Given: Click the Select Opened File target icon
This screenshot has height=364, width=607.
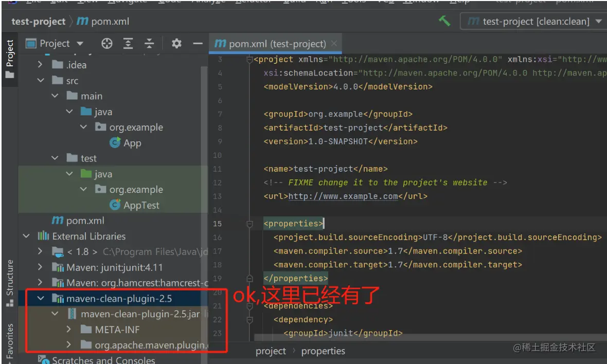Looking at the screenshot, I should click(x=107, y=43).
